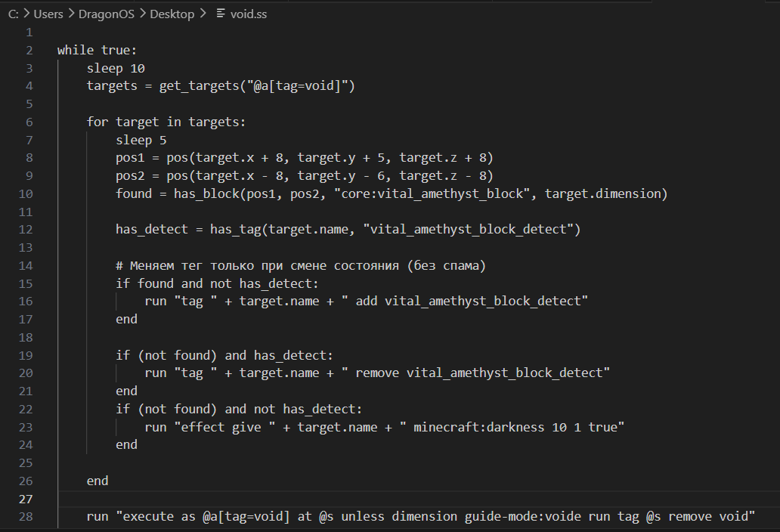This screenshot has width=780, height=532.
Task: Click the "core:vital_amethyst_block" string
Action: [432, 193]
